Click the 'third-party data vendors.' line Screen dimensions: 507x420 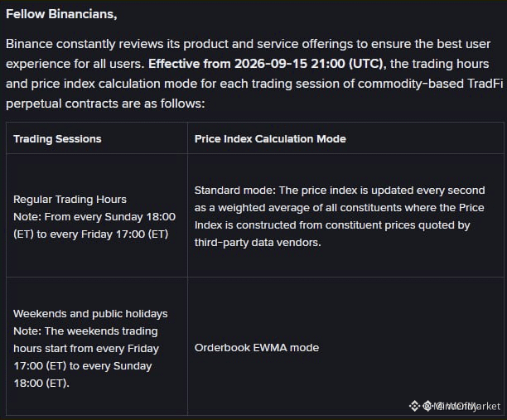click(x=258, y=242)
